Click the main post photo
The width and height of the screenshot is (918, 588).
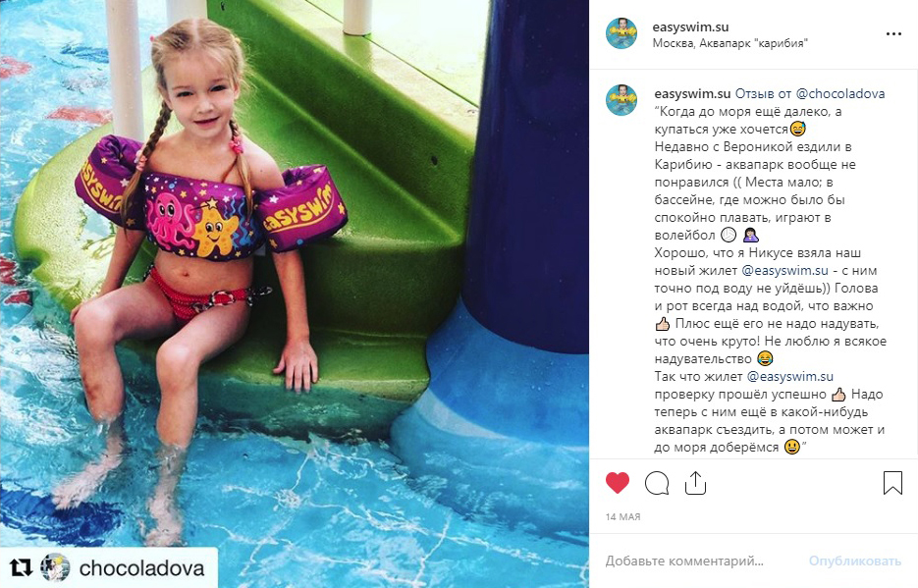point(295,294)
